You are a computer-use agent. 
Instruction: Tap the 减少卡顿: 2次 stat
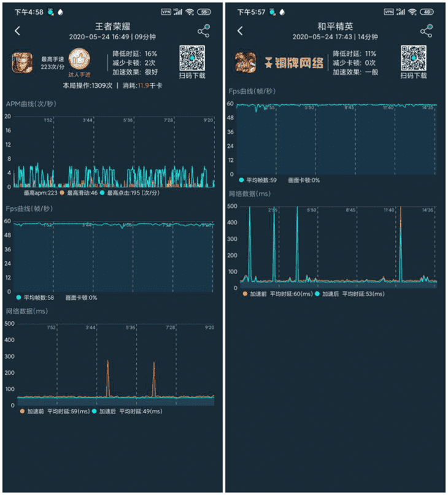[x=134, y=63]
